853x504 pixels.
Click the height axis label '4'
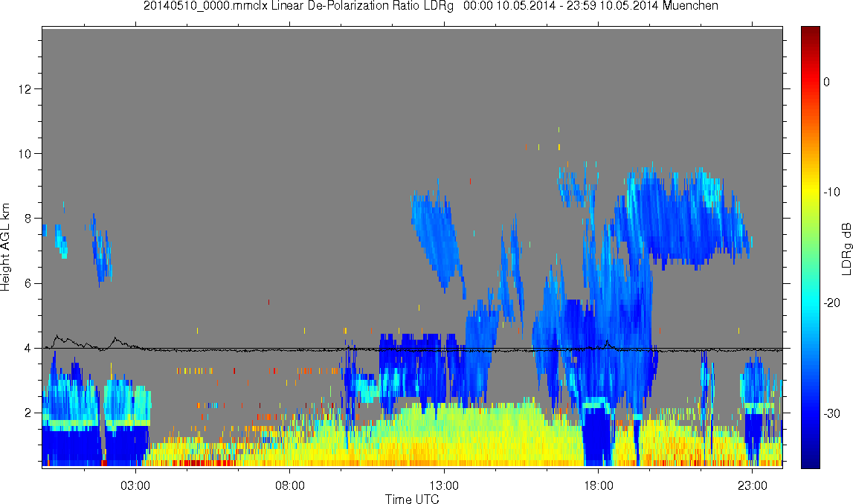click(x=29, y=349)
